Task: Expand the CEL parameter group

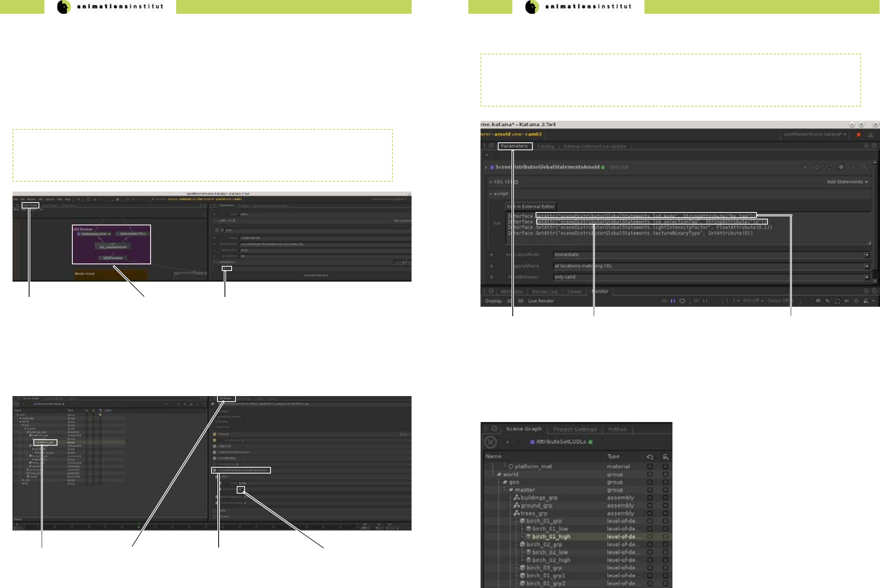Action: pos(491,182)
